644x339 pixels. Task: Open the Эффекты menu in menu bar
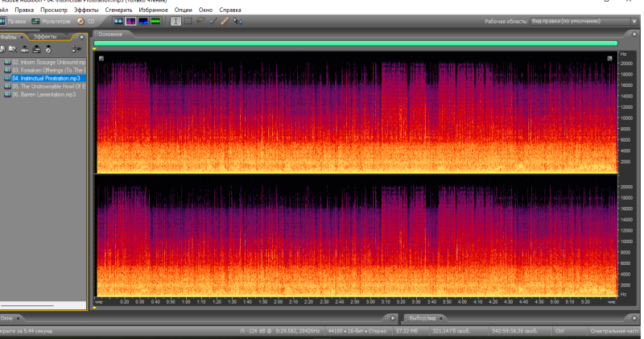[x=86, y=10]
